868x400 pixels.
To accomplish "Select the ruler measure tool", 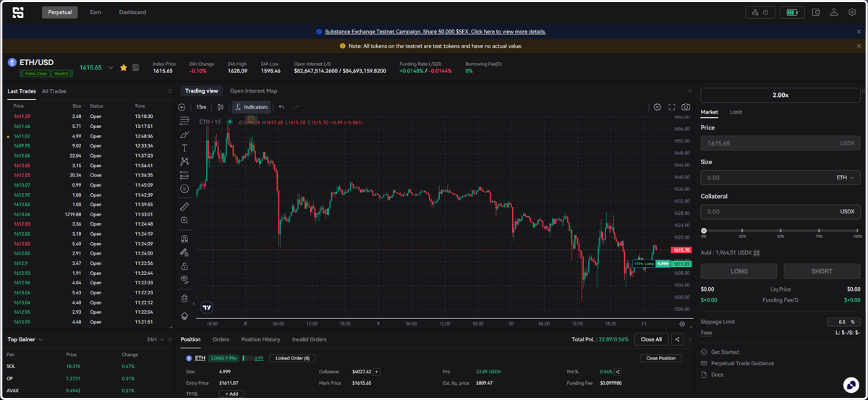I will coord(184,207).
